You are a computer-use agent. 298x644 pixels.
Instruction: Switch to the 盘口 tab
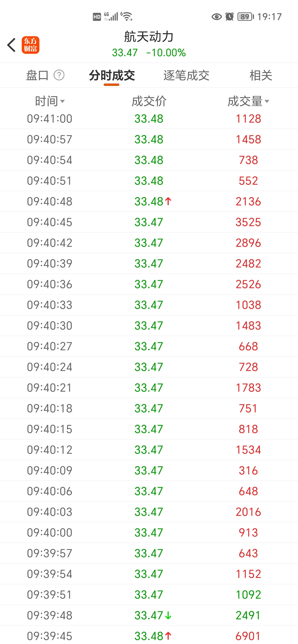37,75
